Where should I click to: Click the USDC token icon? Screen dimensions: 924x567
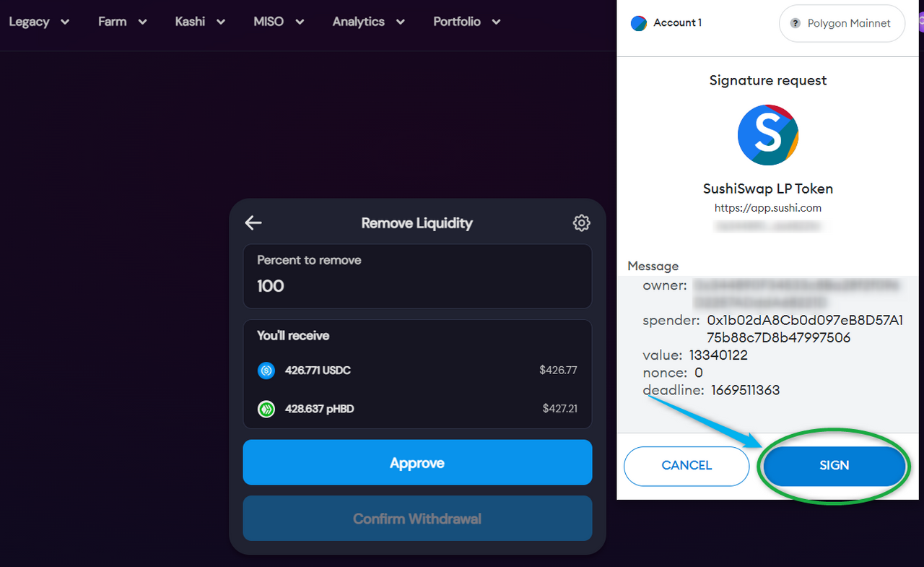pyautogui.click(x=266, y=371)
